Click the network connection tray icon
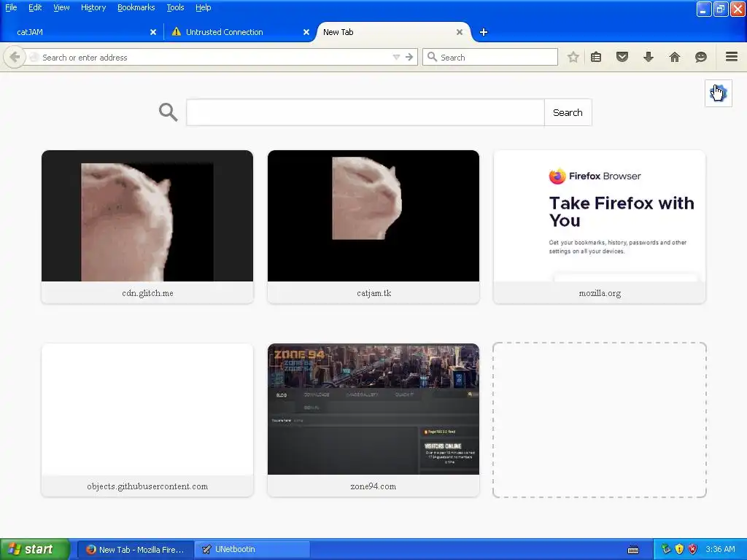Viewport: 747px width, 560px height. [x=666, y=549]
